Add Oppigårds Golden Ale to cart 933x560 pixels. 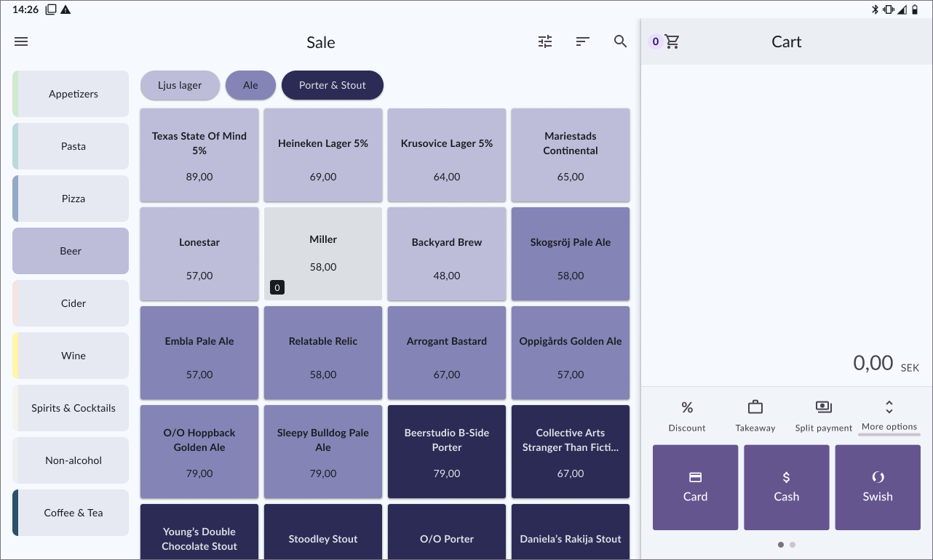click(571, 353)
